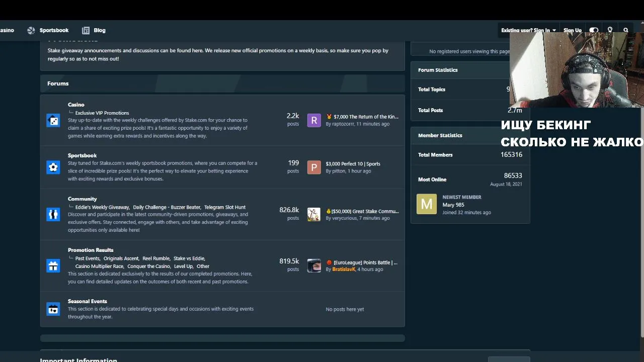The image size is (644, 362).
Task: Open Mary 985 member profile
Action: click(x=453, y=205)
